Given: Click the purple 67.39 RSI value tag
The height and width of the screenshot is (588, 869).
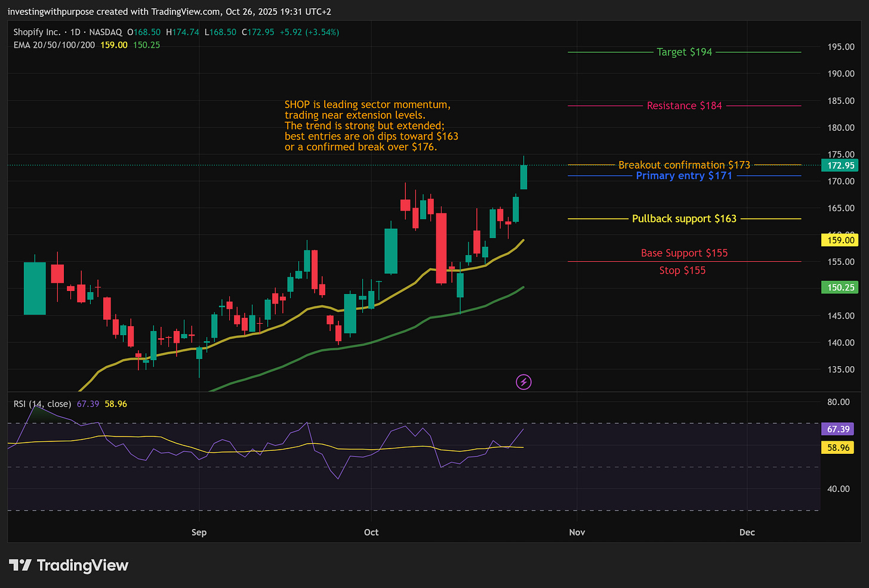Looking at the screenshot, I should (x=838, y=429).
